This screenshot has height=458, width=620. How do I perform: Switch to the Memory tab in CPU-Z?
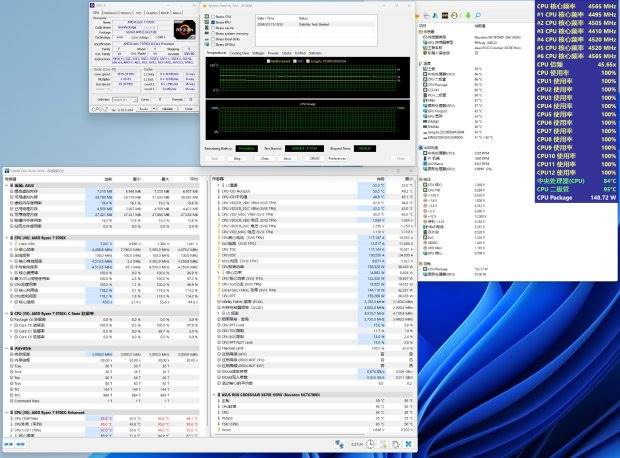tap(126, 13)
